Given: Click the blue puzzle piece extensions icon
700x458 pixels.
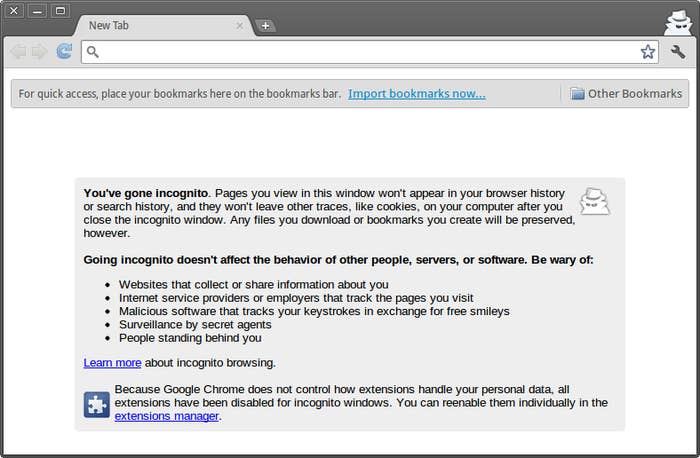Looking at the screenshot, I should click(x=96, y=404).
